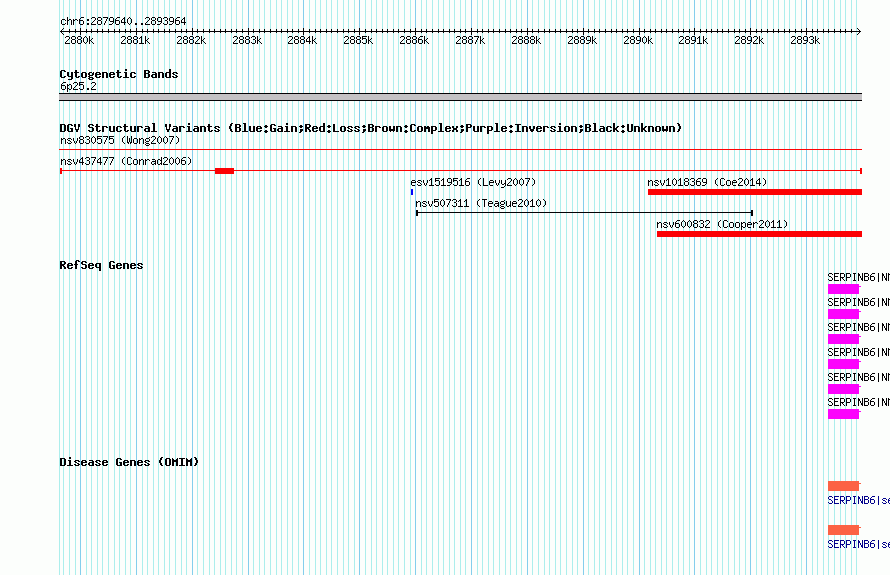
Task: Click the 2880k ruler tick label
Action: [79, 40]
